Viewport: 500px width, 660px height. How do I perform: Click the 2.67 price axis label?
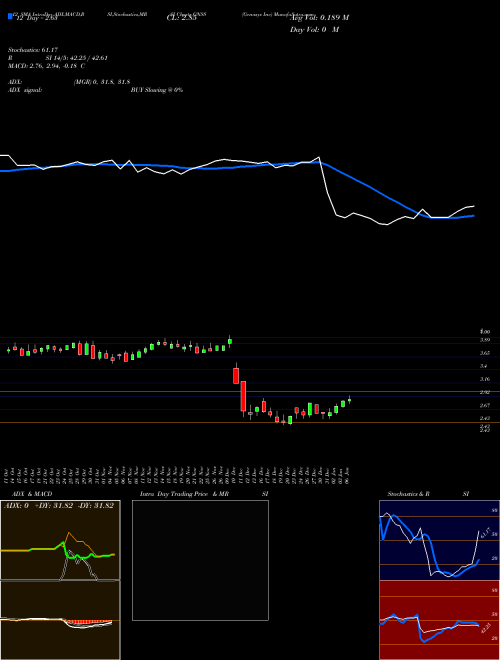tap(485, 405)
